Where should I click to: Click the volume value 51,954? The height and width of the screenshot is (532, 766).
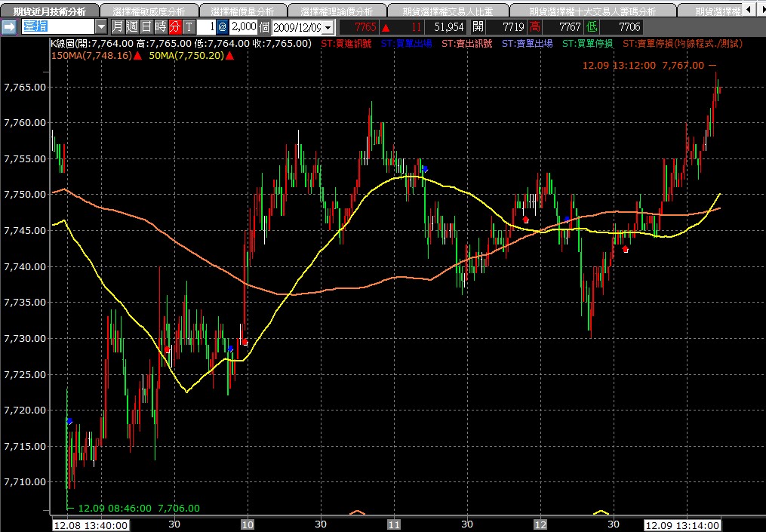pos(449,27)
